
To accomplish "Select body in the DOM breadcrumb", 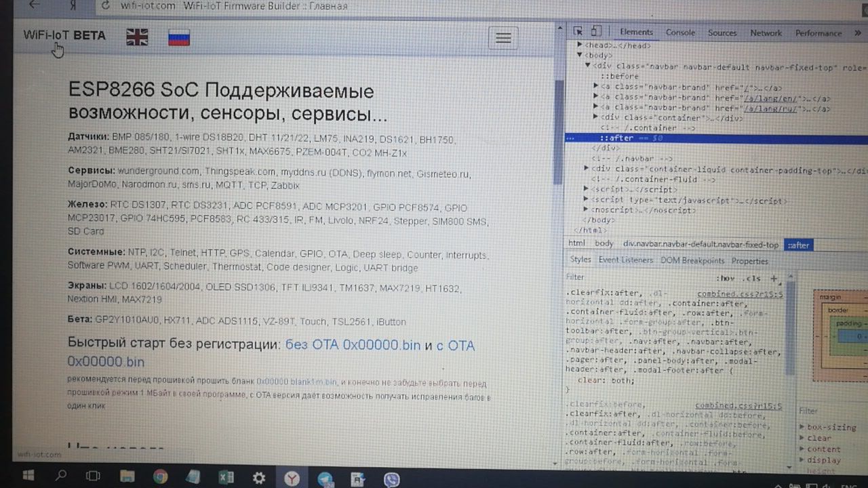I will (x=604, y=244).
